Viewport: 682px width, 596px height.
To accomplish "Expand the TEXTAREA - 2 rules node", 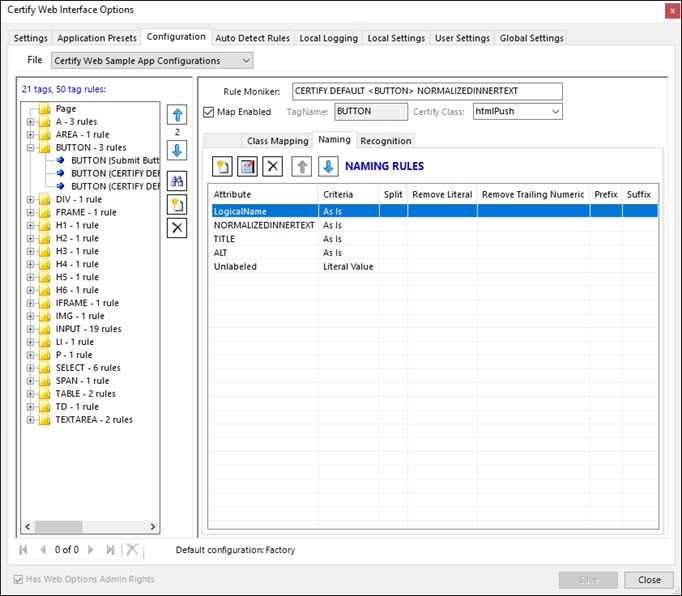I will click(x=30, y=420).
